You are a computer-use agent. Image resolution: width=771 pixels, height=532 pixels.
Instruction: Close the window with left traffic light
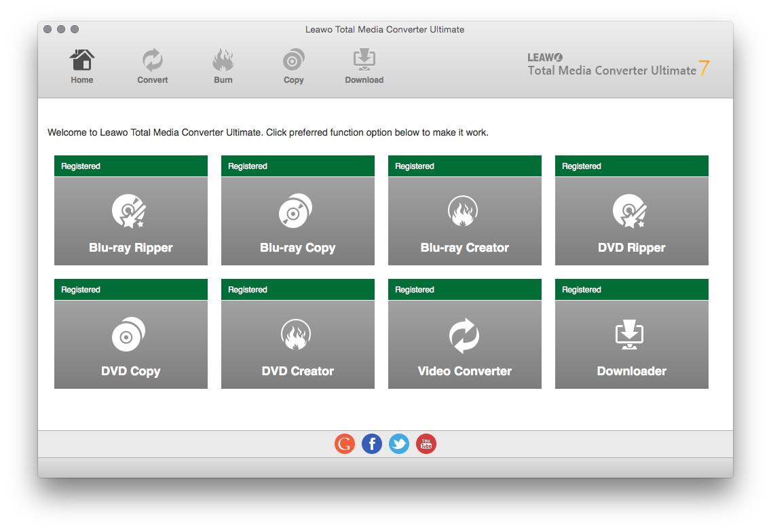(x=48, y=29)
